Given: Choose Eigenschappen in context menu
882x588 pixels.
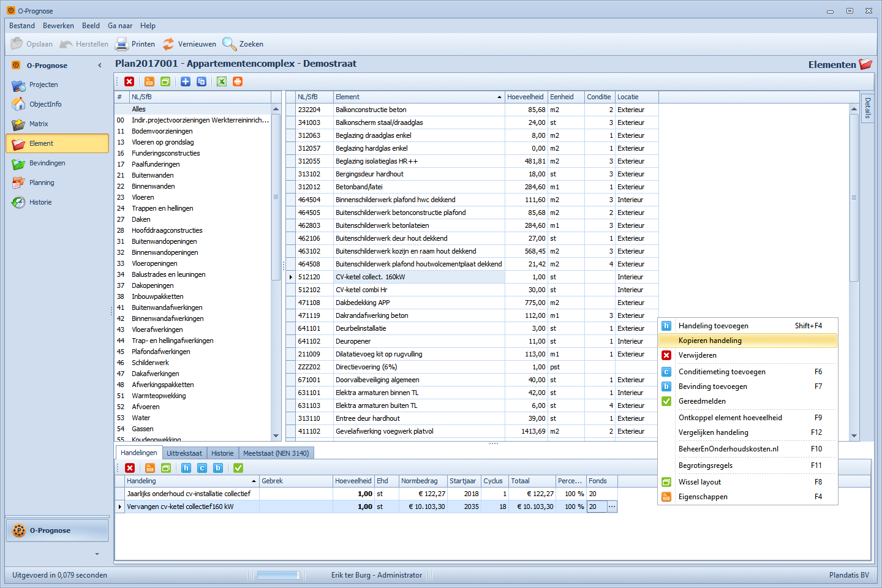Looking at the screenshot, I should [x=748, y=497].
